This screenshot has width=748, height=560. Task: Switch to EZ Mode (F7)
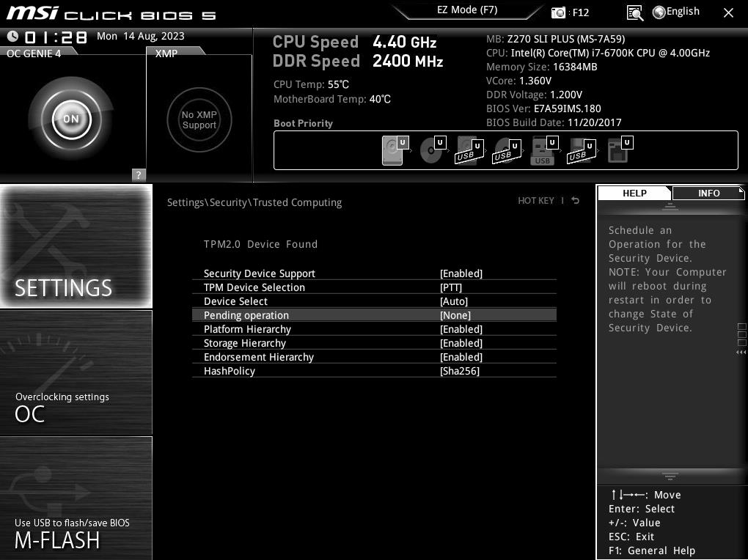pos(467,10)
